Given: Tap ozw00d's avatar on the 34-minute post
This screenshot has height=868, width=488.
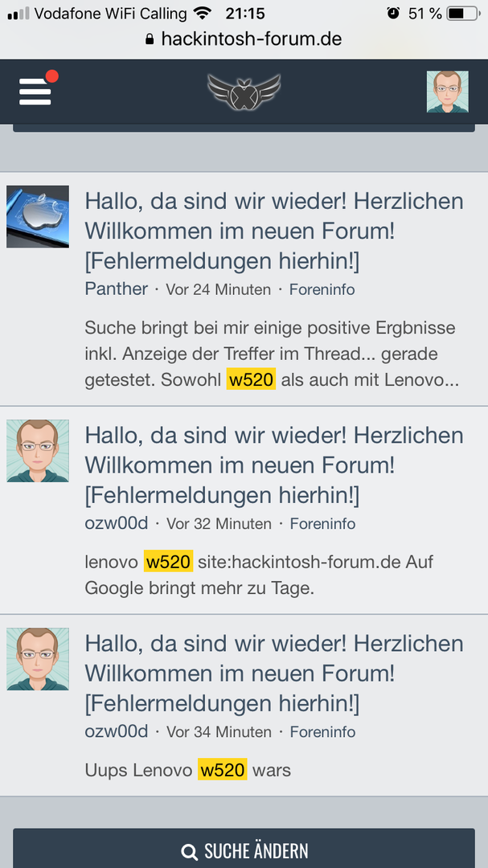Looking at the screenshot, I should click(38, 659).
